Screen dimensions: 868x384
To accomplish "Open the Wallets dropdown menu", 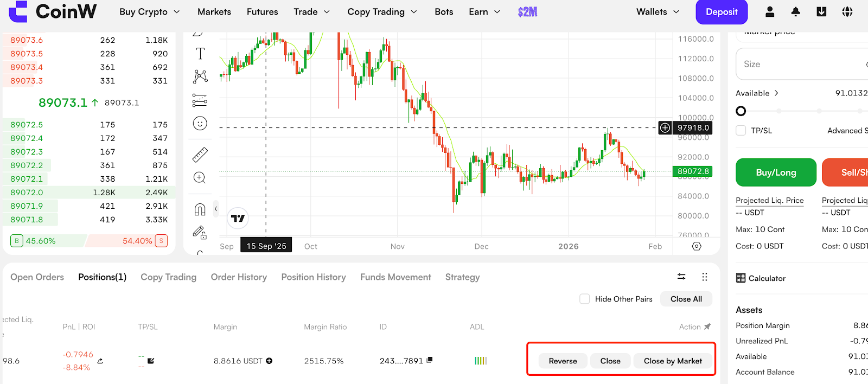I will pos(658,12).
